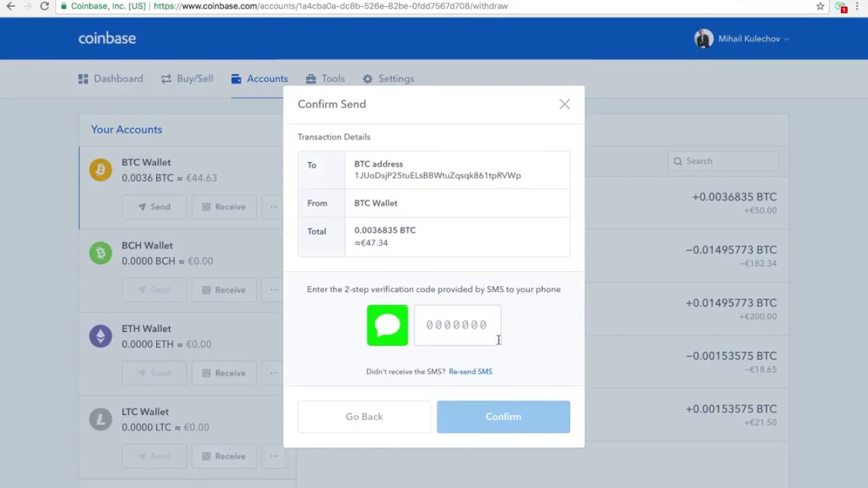Image resolution: width=868 pixels, height=488 pixels.
Task: Reload the page with the refresh icon
Action: tap(45, 6)
